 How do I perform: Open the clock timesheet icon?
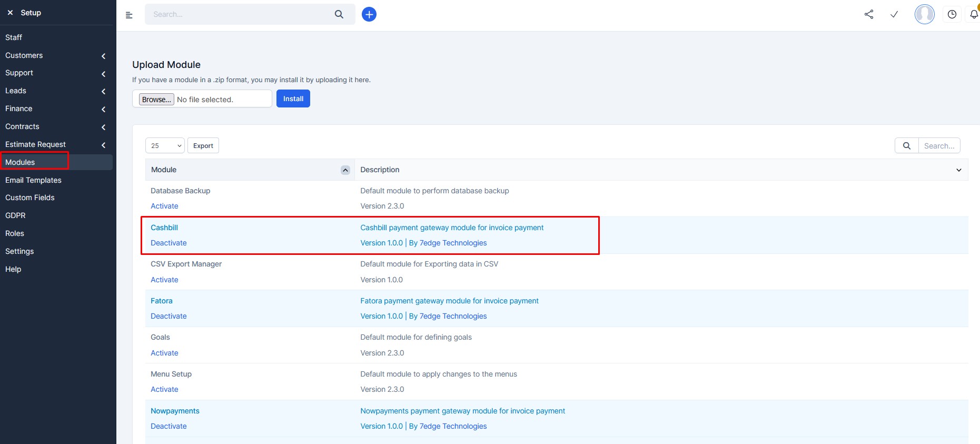coord(952,14)
